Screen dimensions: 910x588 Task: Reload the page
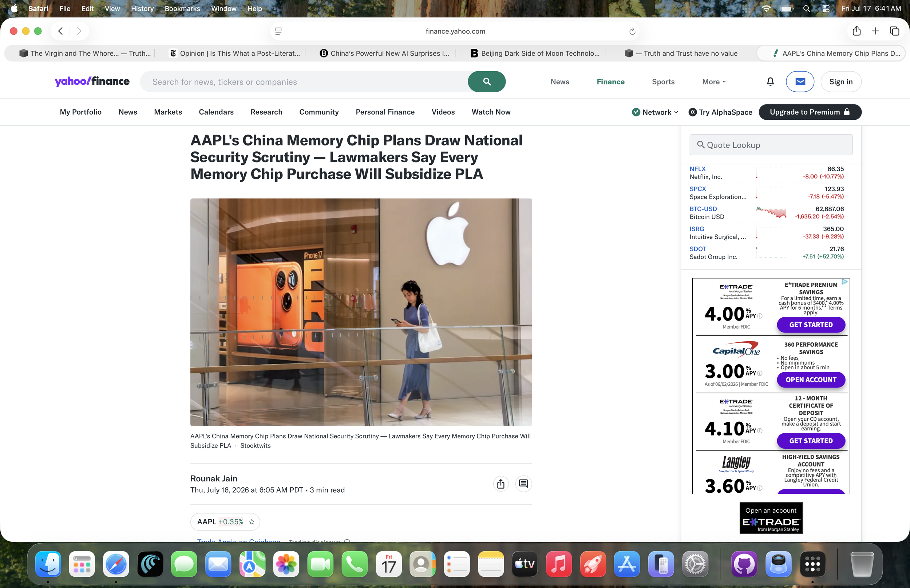632,31
